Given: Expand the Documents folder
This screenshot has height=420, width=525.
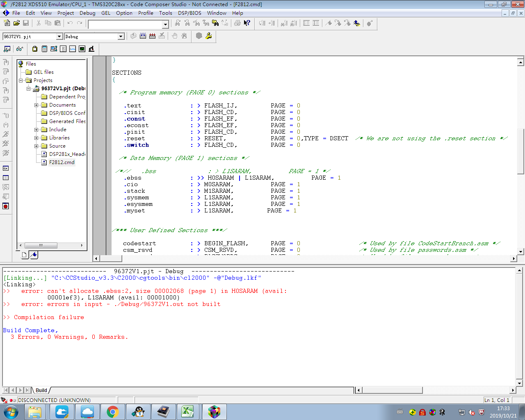Looking at the screenshot, I should (36, 105).
